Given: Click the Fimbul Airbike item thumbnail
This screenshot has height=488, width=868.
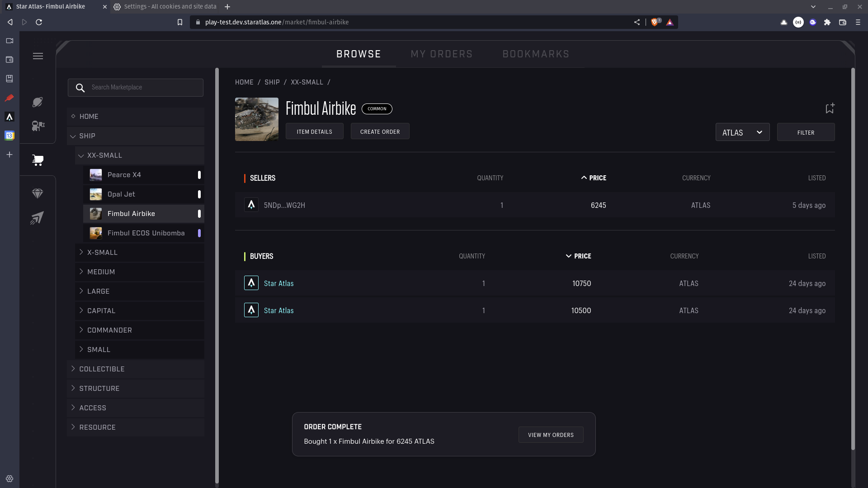Looking at the screenshot, I should pyautogui.click(x=257, y=119).
